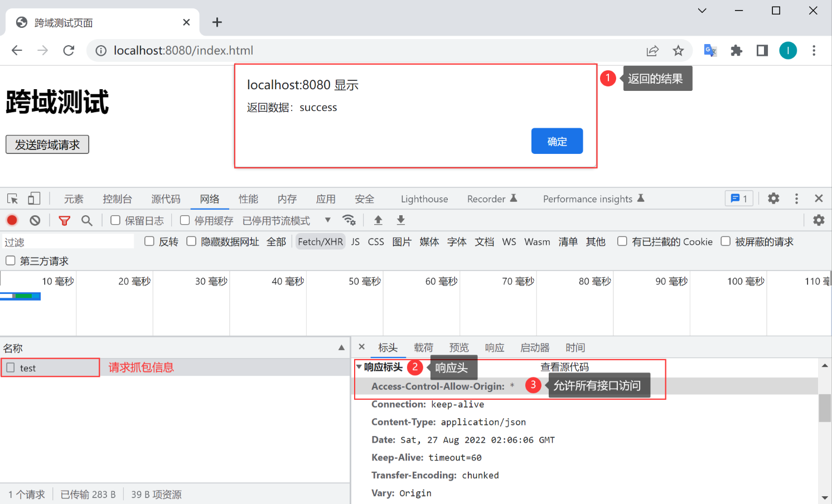Open the throttling mode dropdown

327,220
